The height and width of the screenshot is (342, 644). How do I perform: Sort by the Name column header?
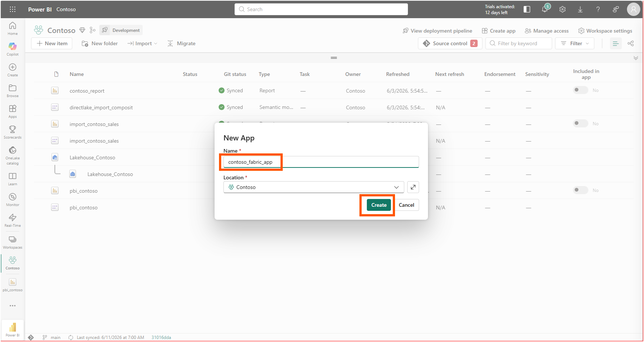coord(77,74)
